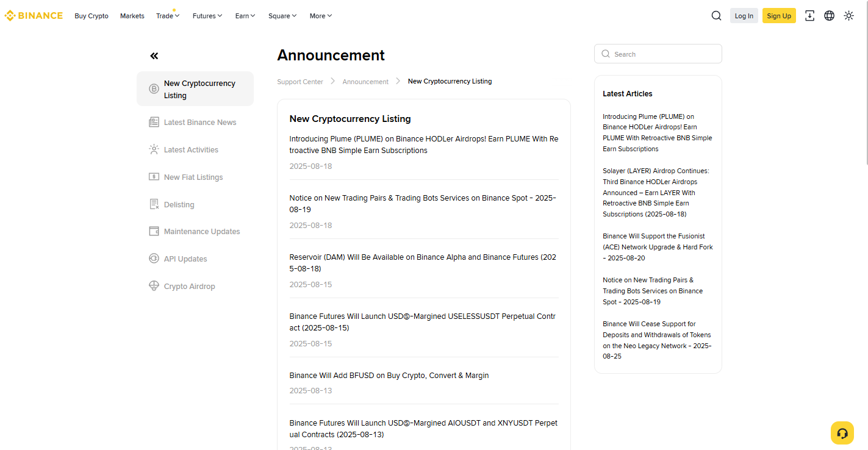The height and width of the screenshot is (450, 868).
Task: Click the Latest Articles heading
Action: point(628,94)
